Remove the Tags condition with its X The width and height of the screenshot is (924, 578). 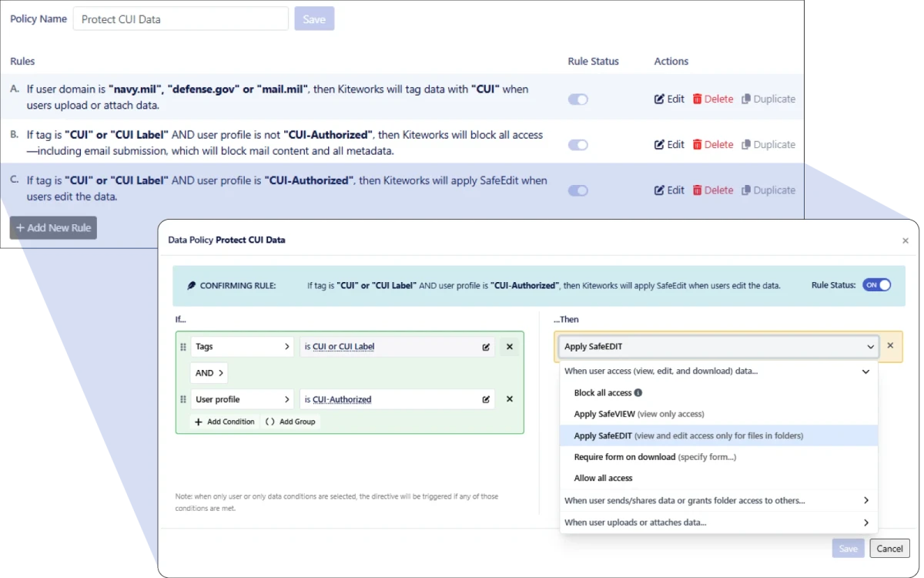pyautogui.click(x=509, y=347)
